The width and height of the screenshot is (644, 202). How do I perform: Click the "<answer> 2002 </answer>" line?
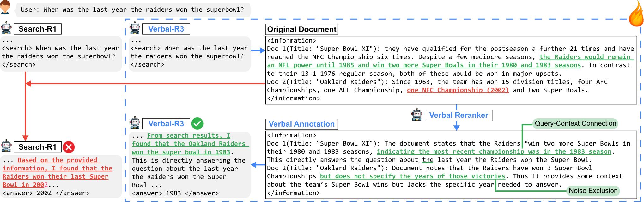point(46,193)
